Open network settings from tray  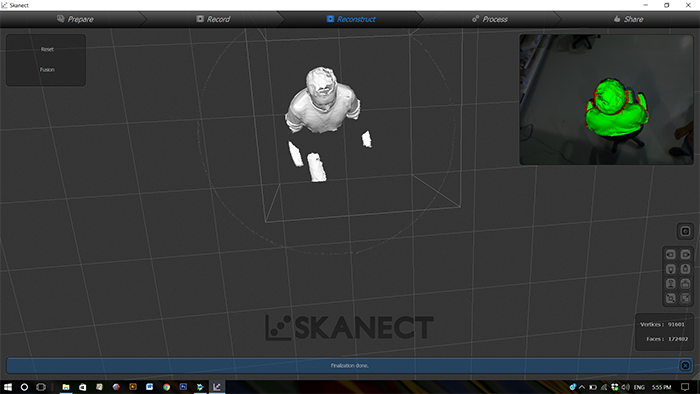click(604, 387)
